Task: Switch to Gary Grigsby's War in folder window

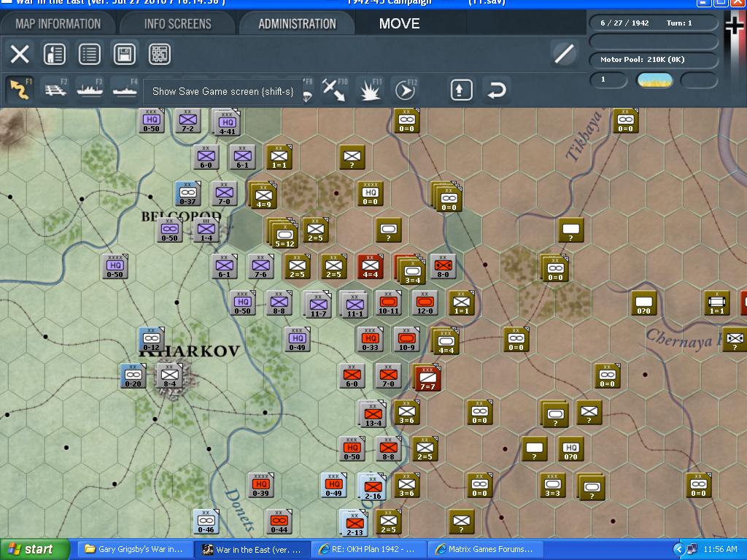Action: pyautogui.click(x=135, y=549)
